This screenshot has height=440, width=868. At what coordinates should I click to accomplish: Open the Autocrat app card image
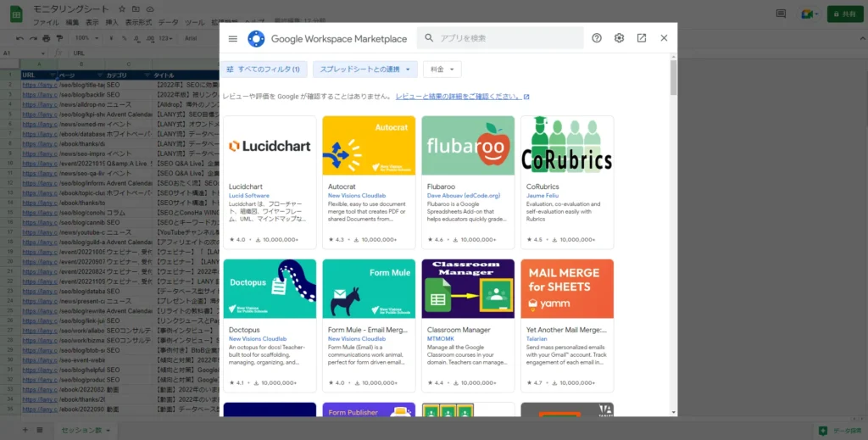coord(369,146)
